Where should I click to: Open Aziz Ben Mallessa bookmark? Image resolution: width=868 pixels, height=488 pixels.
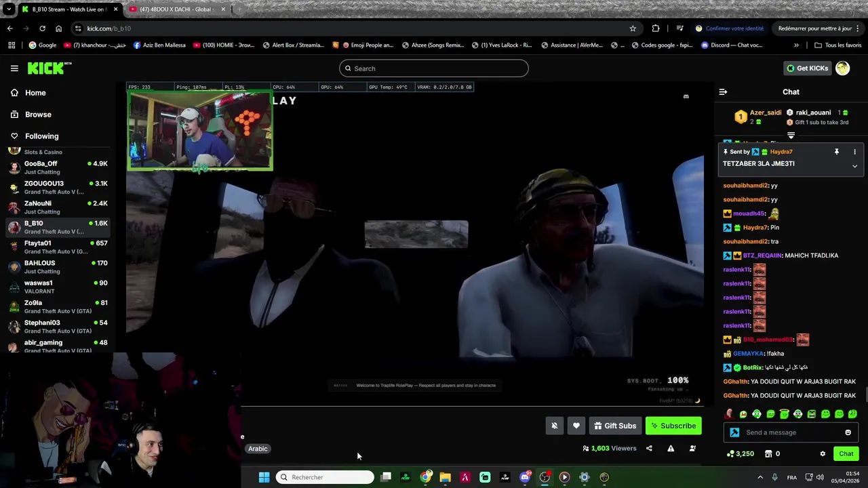159,45
